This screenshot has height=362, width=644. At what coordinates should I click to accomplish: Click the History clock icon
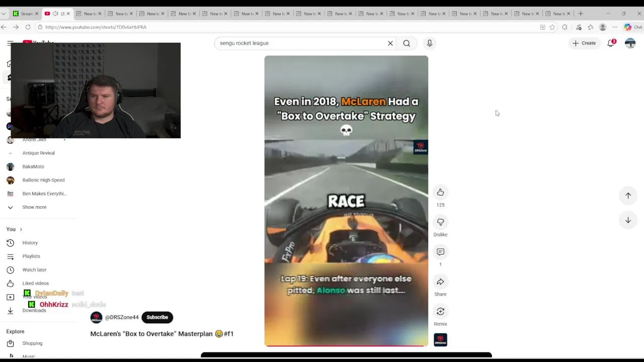[10, 243]
